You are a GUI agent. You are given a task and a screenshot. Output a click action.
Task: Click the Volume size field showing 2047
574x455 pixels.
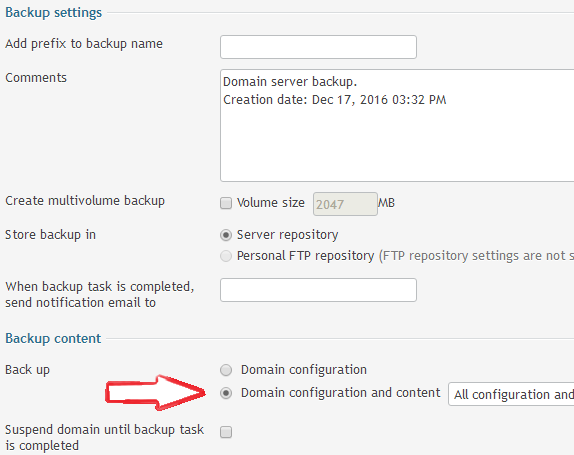point(345,204)
